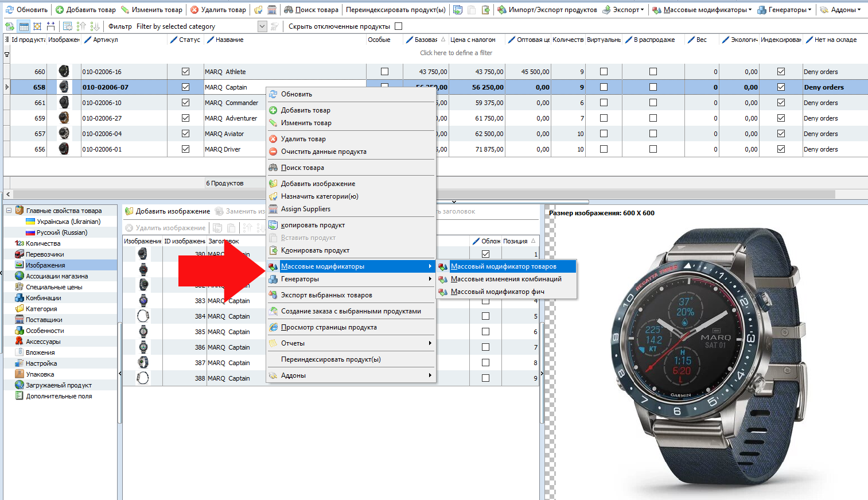Viewport: 868px width, 500px height.
Task: Click the red Удалить товар toolbar icon
Action: [x=194, y=10]
